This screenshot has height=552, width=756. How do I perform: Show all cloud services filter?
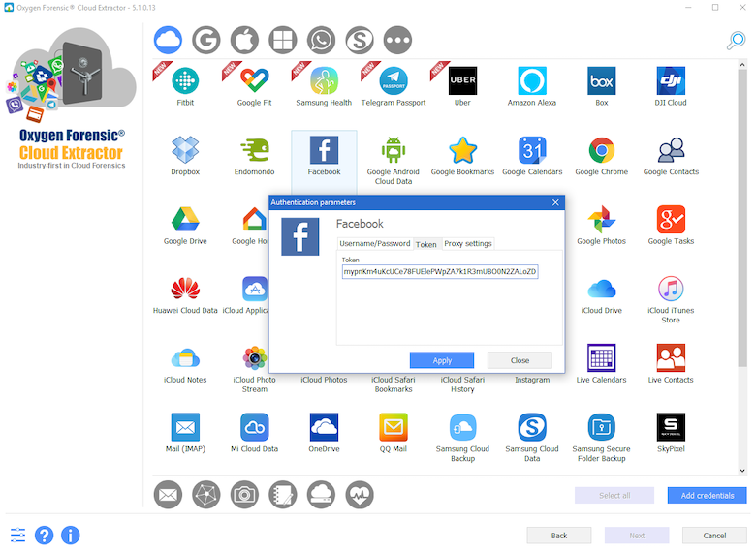coord(168,40)
